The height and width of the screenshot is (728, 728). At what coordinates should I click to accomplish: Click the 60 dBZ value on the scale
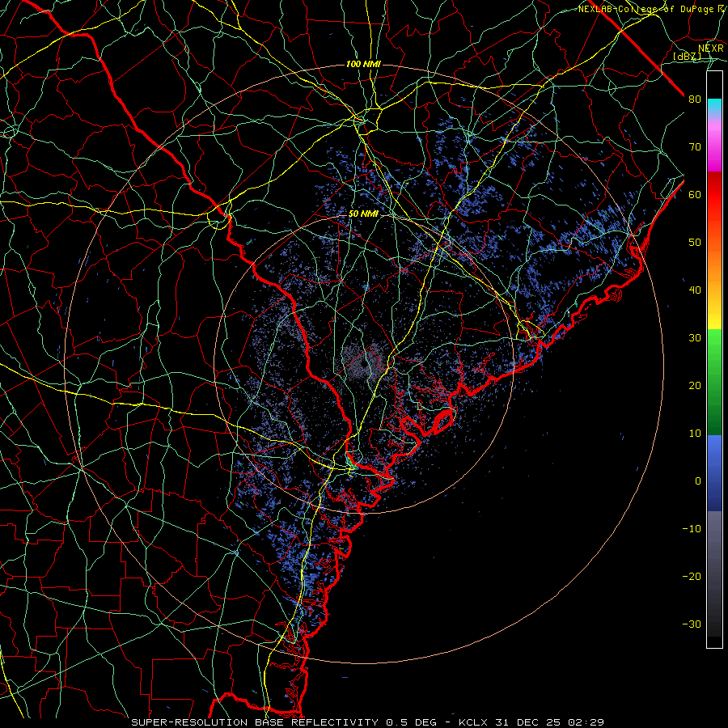(695, 194)
